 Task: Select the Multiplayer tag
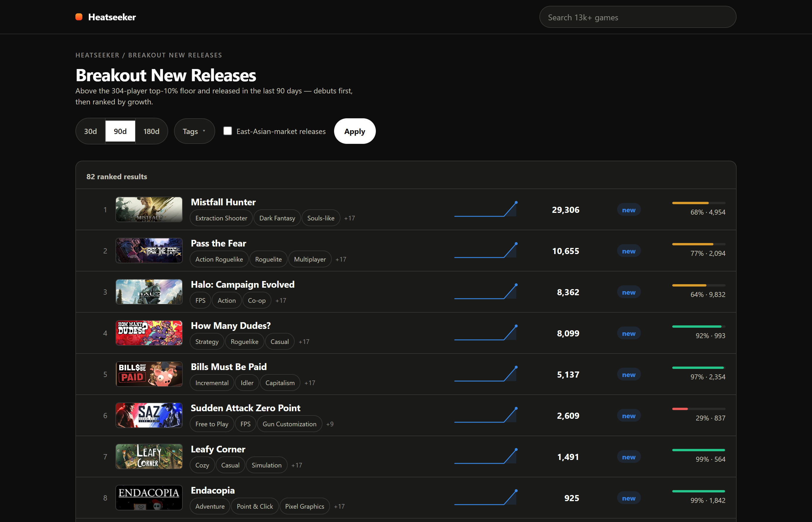310,259
